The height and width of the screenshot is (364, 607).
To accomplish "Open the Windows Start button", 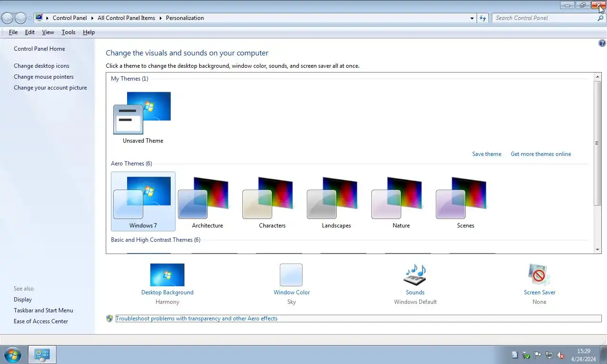I will (12, 355).
